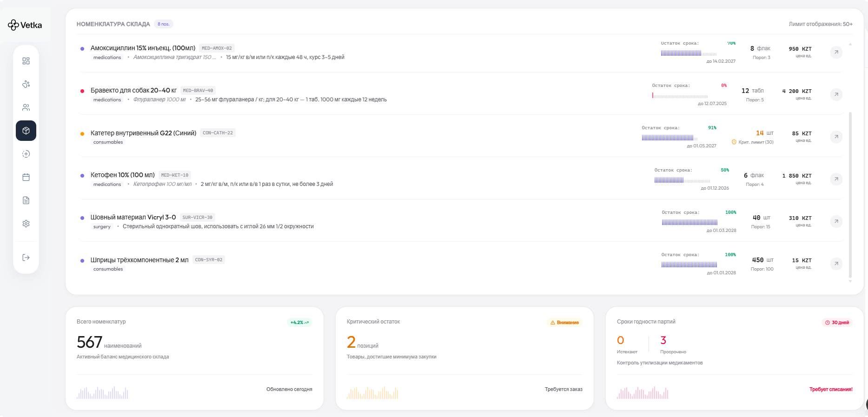The height and width of the screenshot is (417, 868).
Task: Click scrollbar down arrow of the list
Action: click(850, 281)
